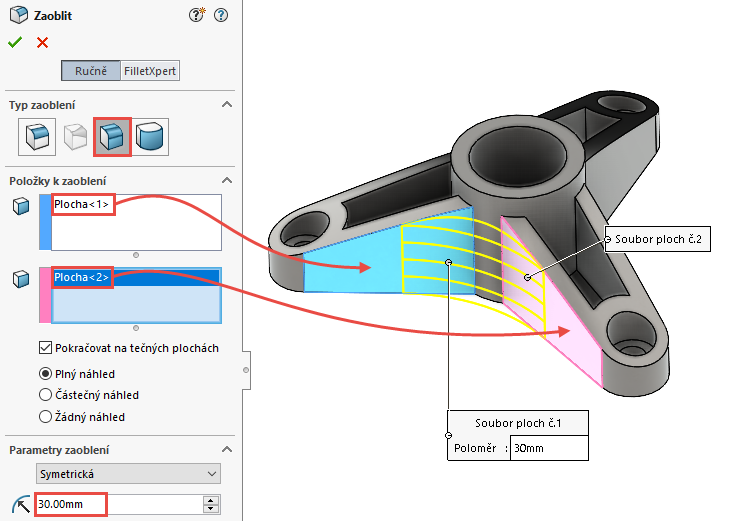Click panel splitter collapse handle
The height and width of the screenshot is (521, 750).
coord(246,370)
